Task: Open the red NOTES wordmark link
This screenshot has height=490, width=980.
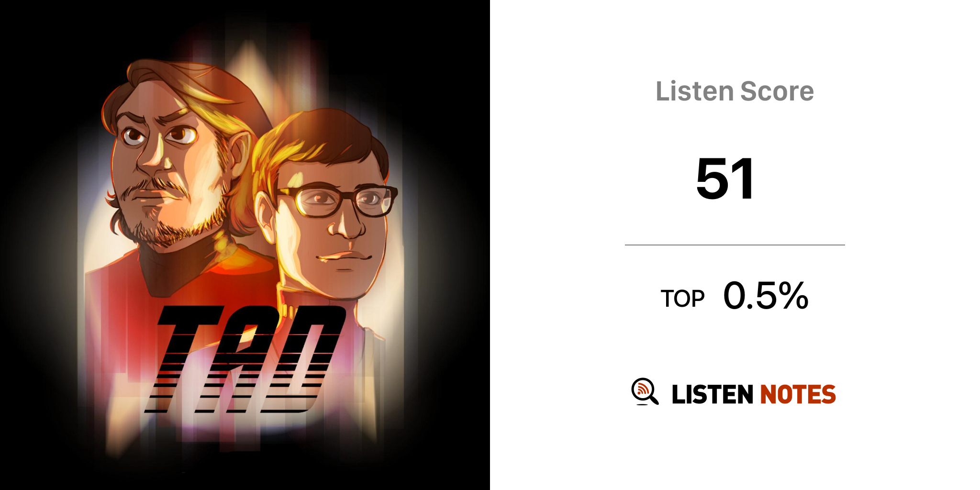Action: tap(798, 394)
